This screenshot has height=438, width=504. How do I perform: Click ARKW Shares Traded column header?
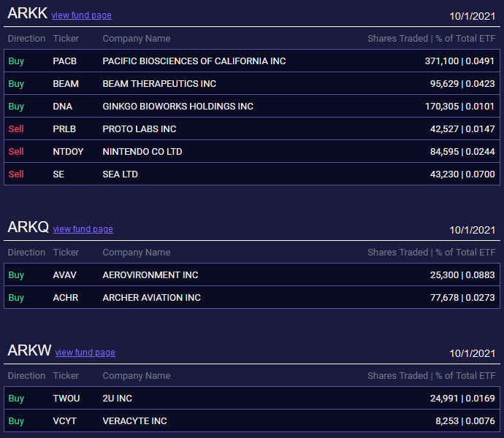coord(432,376)
